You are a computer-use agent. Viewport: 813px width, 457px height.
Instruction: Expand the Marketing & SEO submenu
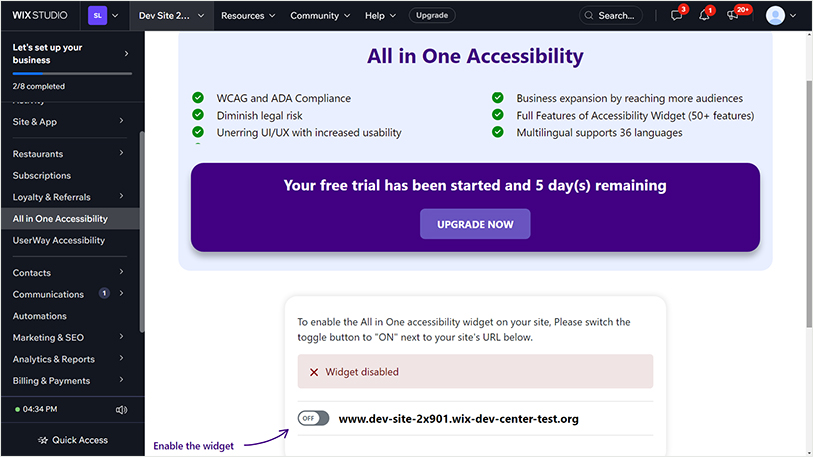tap(121, 338)
